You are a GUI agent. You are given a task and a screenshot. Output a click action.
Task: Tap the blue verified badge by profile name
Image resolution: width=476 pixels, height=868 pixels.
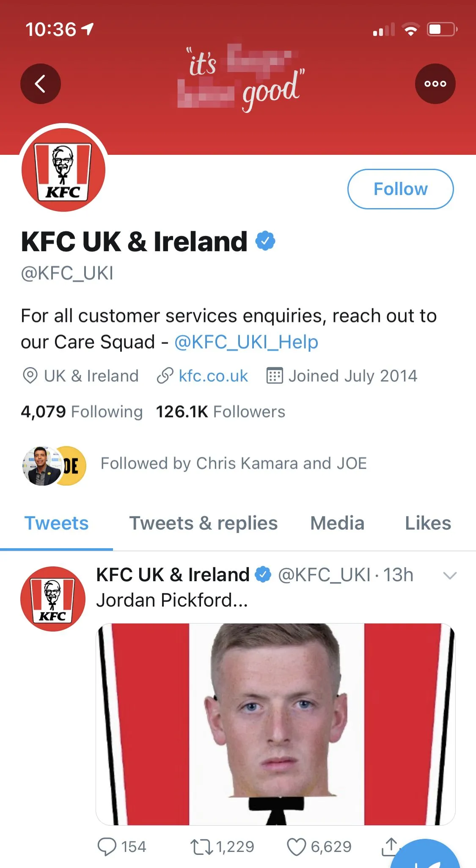coord(265,241)
